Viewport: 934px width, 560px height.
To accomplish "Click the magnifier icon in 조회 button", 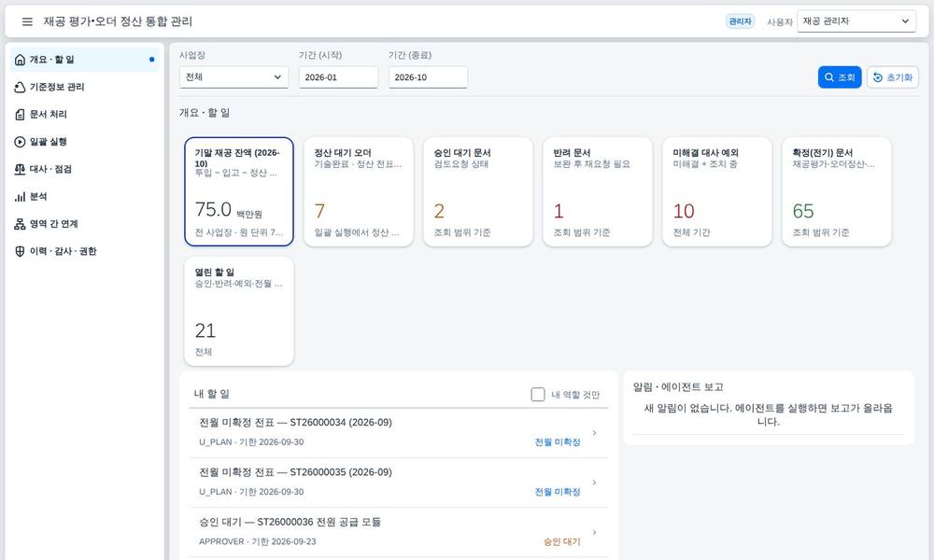I will click(829, 77).
